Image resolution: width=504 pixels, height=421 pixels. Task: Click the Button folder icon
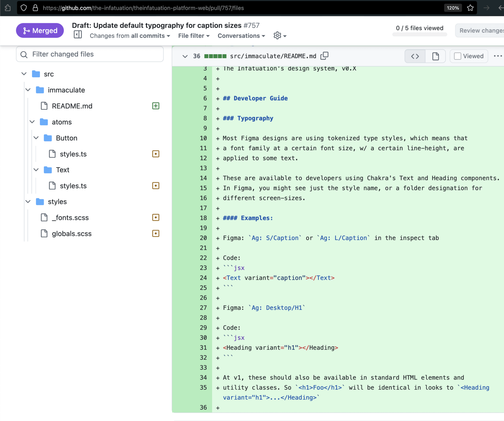click(x=48, y=138)
